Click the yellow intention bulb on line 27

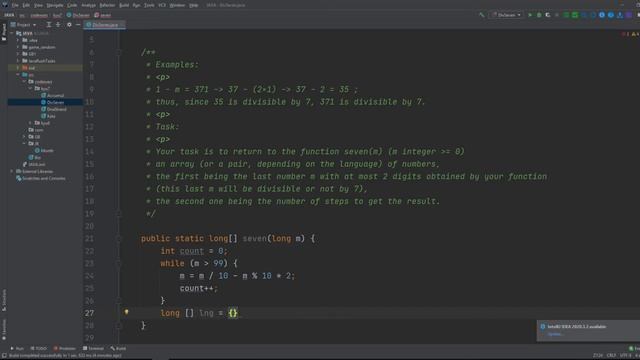click(x=127, y=312)
